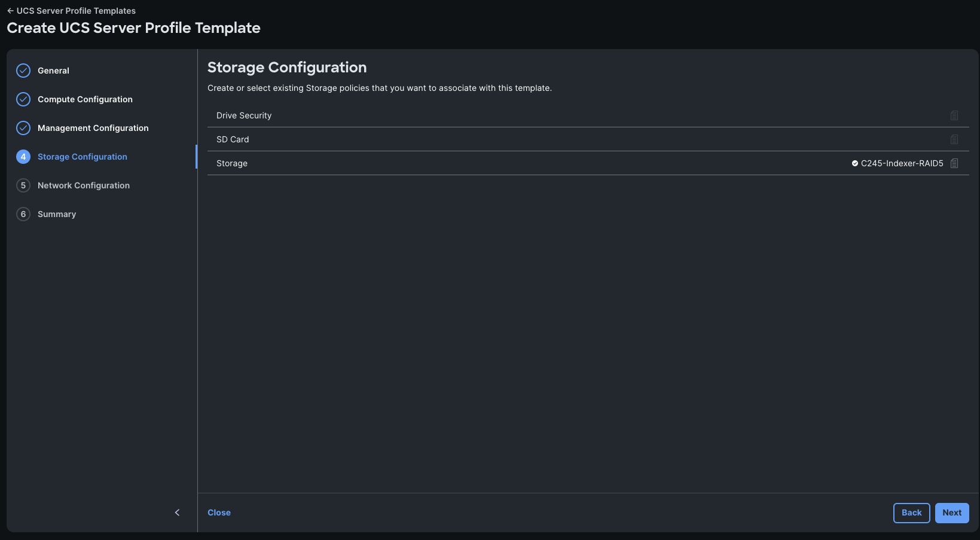Click the completed check icon beside General
Screen dimensions: 980x540
(x=23, y=70)
